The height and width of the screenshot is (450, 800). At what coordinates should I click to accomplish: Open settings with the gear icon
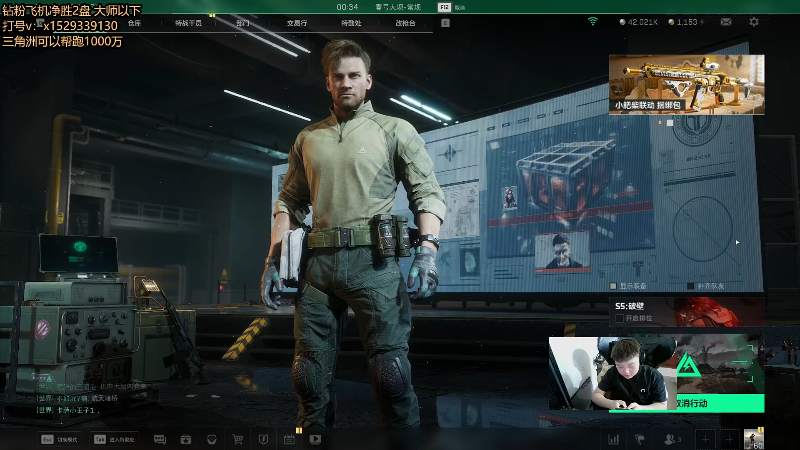754,22
